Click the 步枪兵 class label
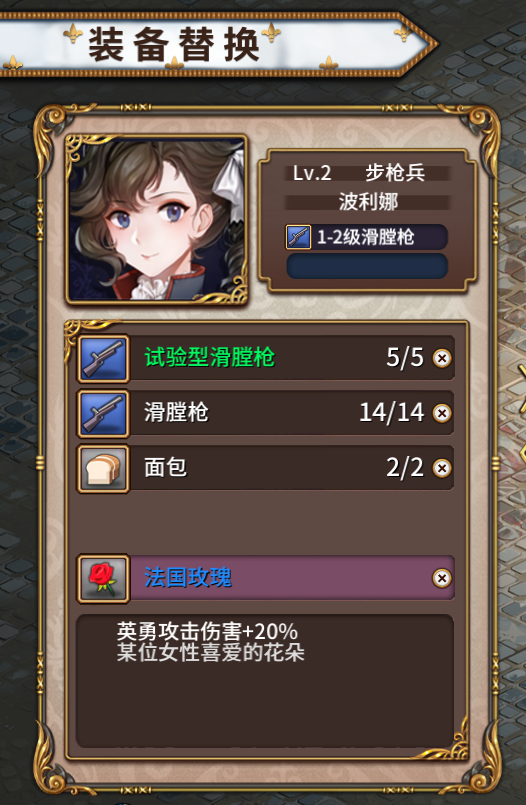526x805 pixels. tap(395, 173)
